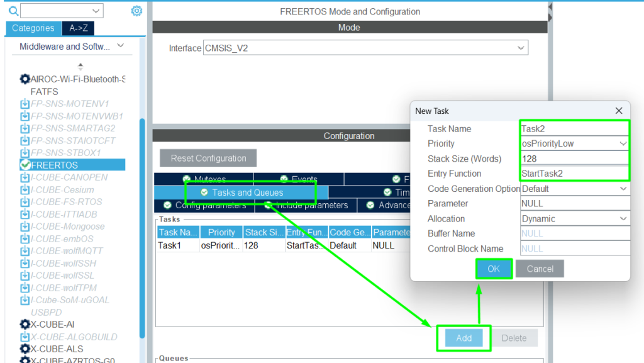644x363 pixels.
Task: Switch to the A->Z tab
Action: (x=79, y=28)
